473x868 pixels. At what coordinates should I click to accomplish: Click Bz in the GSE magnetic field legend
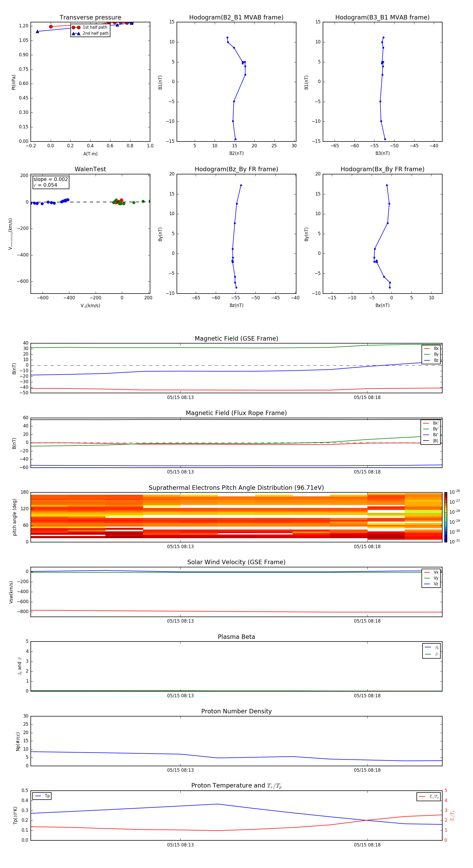(431, 360)
